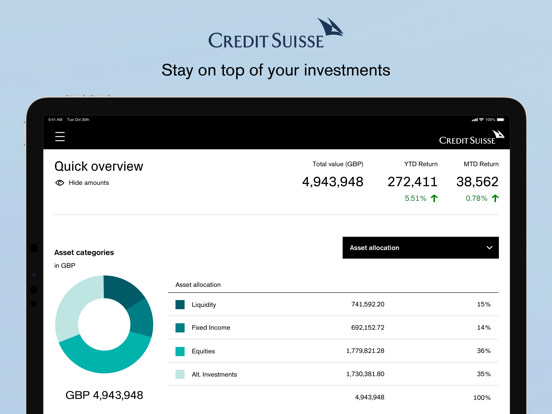Click the Asset categories heading
The image size is (552, 414).
click(x=84, y=252)
